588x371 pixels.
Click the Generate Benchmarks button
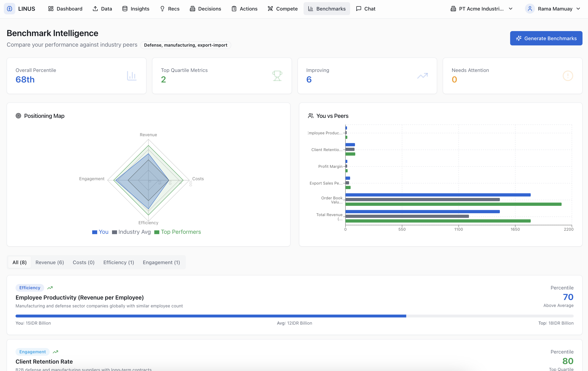(546, 38)
